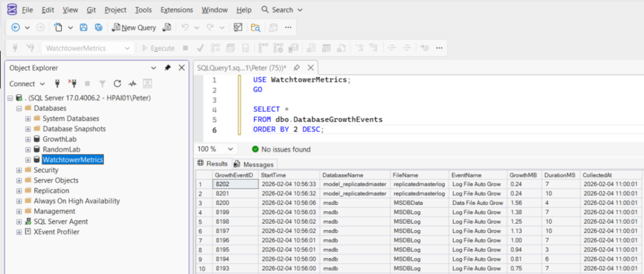Click the Redo arrow icon
644x274 pixels.
point(210,28)
